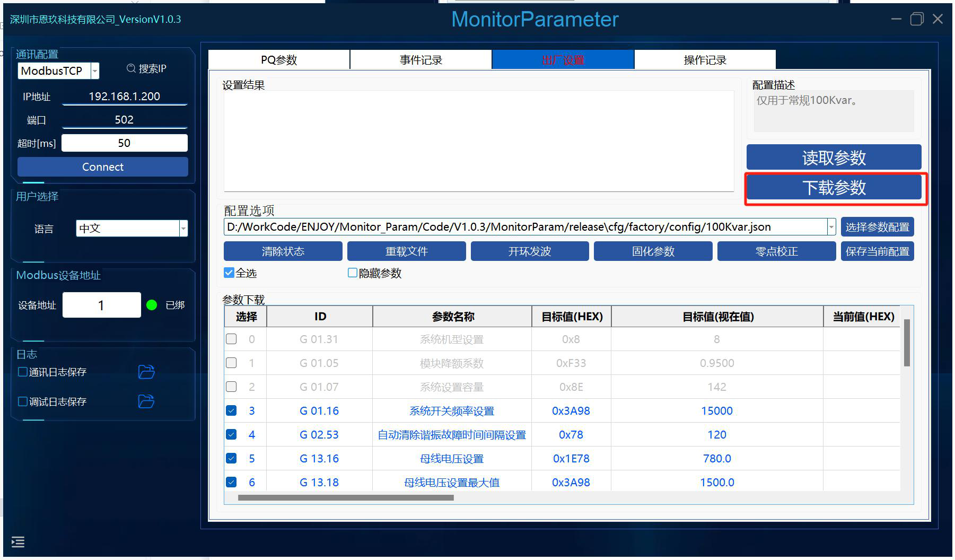Focus the 超时[ms] timeout field
The image size is (955, 560).
125,143
